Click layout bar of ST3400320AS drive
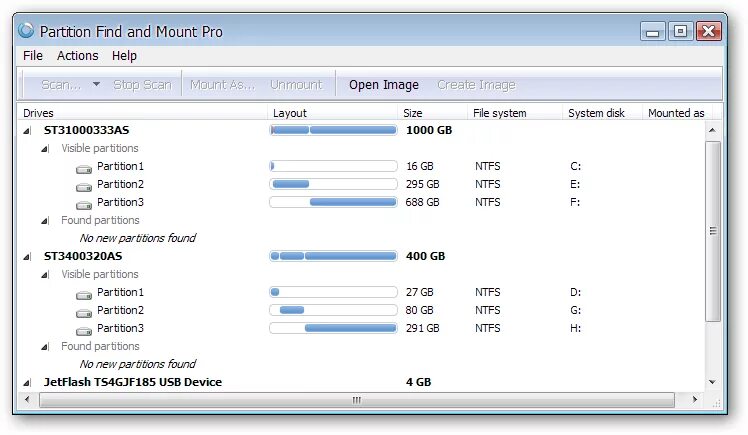Screen dimensions: 748x435 (x=333, y=256)
